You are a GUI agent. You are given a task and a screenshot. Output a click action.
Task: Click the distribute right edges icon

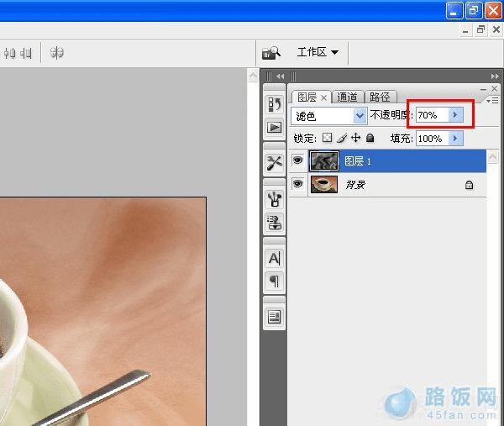click(26, 53)
